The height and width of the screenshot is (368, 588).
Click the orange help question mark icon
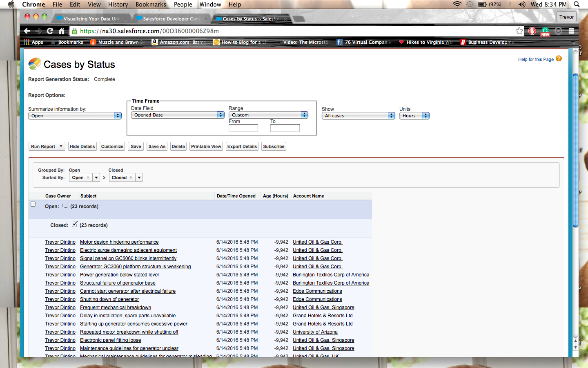559,59
